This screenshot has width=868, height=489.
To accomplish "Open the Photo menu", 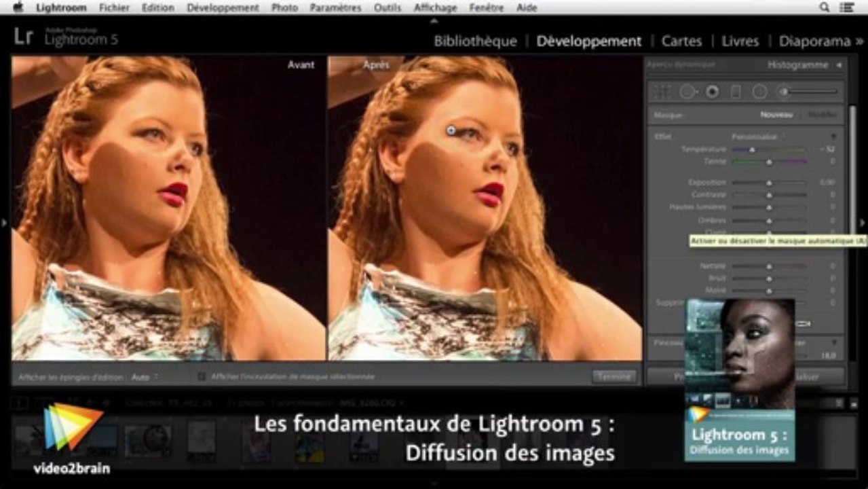I will (x=284, y=7).
